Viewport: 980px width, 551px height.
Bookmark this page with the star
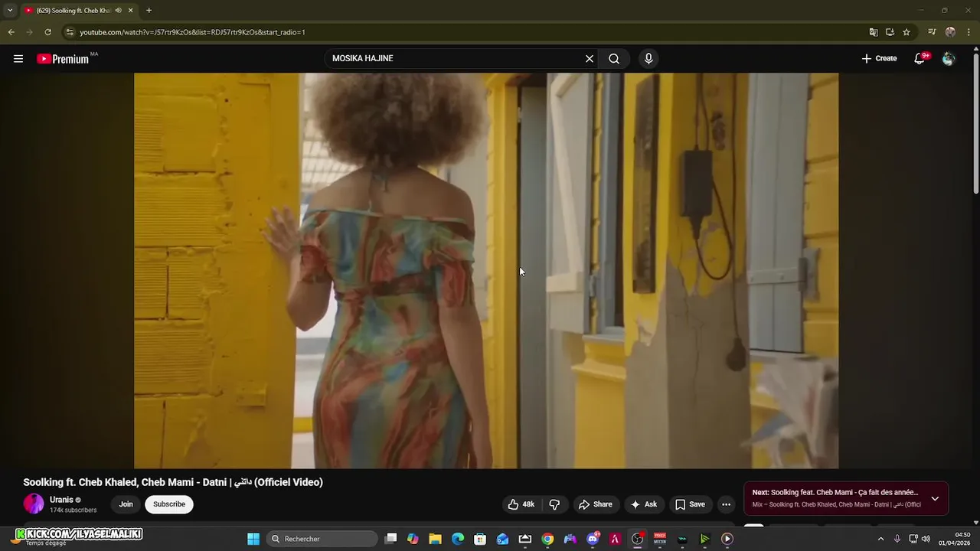pyautogui.click(x=906, y=32)
